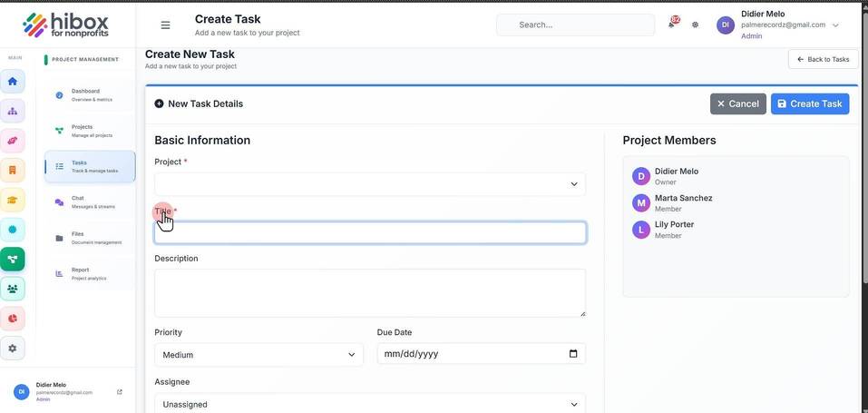Click the sign-out icon beside bottom profile
This screenshot has height=413, width=868.
point(120,392)
